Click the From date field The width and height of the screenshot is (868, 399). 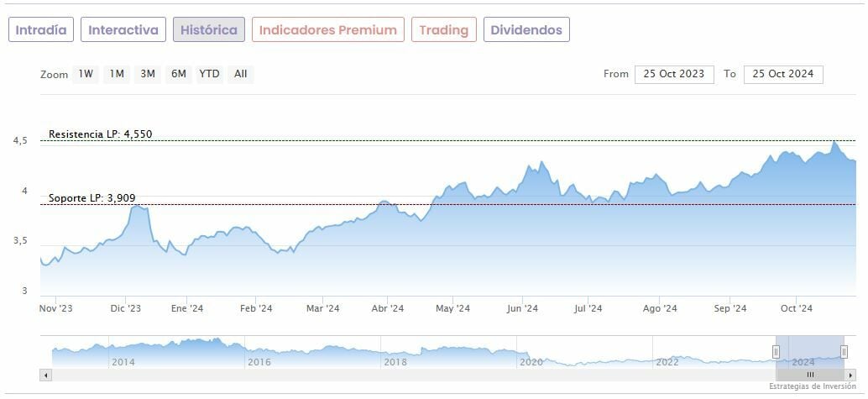pos(674,74)
